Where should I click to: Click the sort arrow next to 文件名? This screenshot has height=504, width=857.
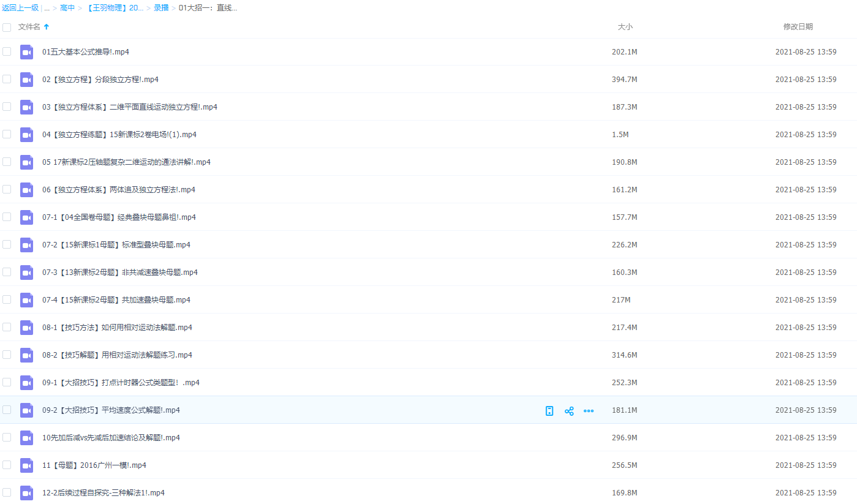pos(47,27)
